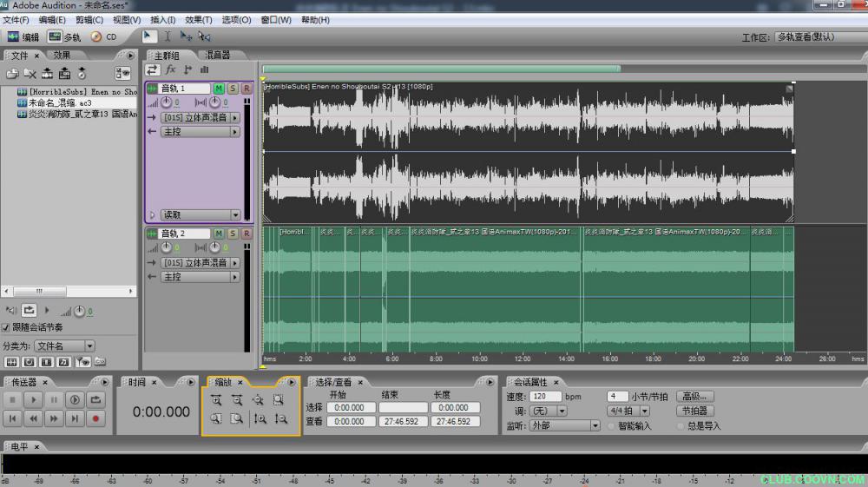
Task: Open the 读取 automation mode dropdown on track 1
Action: 201,215
